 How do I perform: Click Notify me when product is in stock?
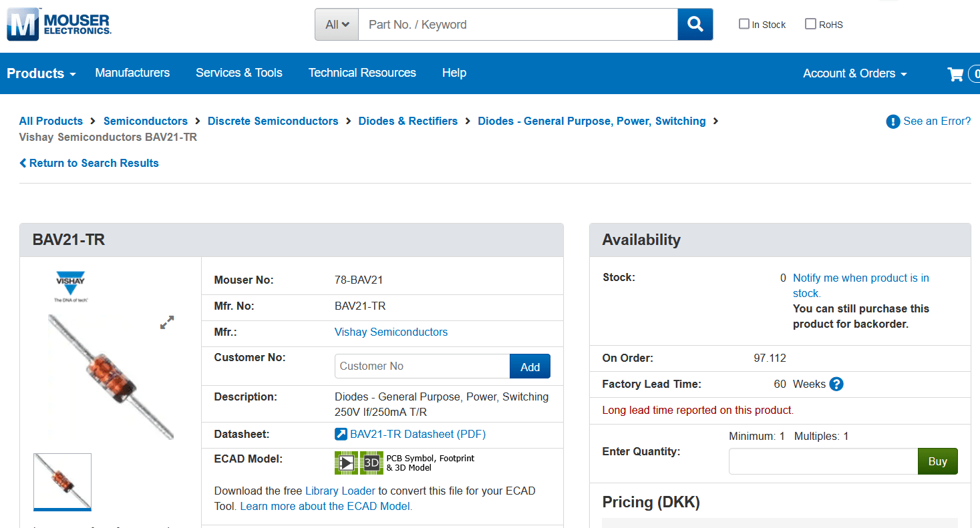(x=860, y=285)
